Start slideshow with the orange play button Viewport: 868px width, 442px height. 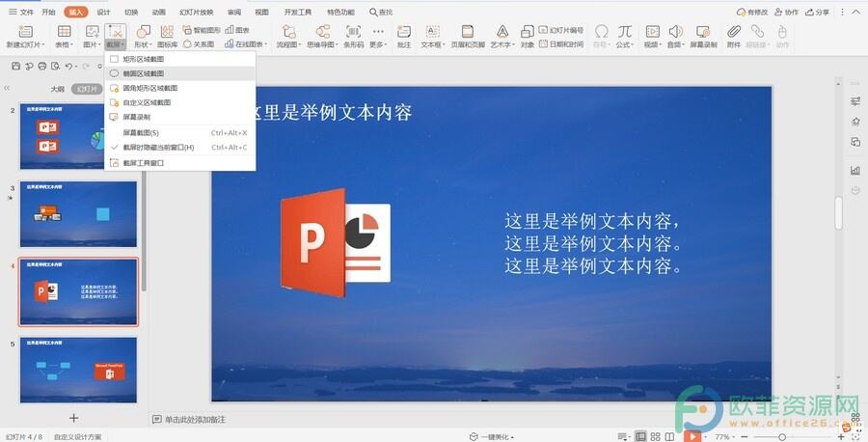coord(692,436)
